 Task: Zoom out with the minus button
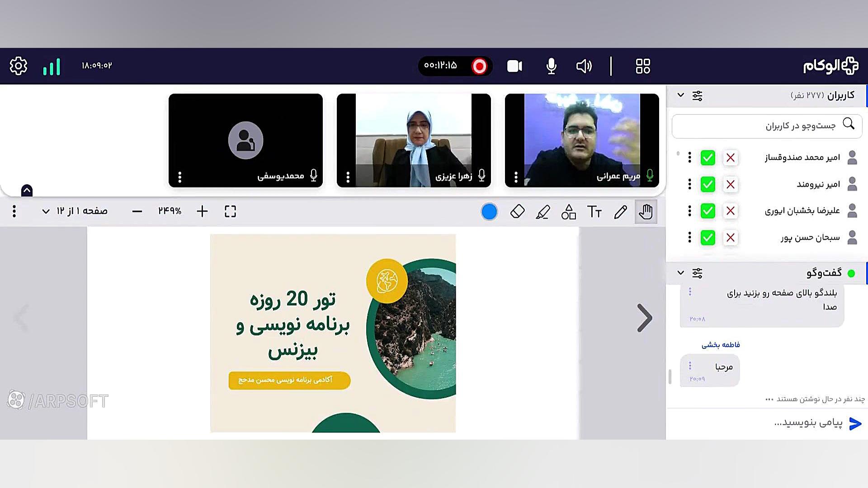[137, 211]
